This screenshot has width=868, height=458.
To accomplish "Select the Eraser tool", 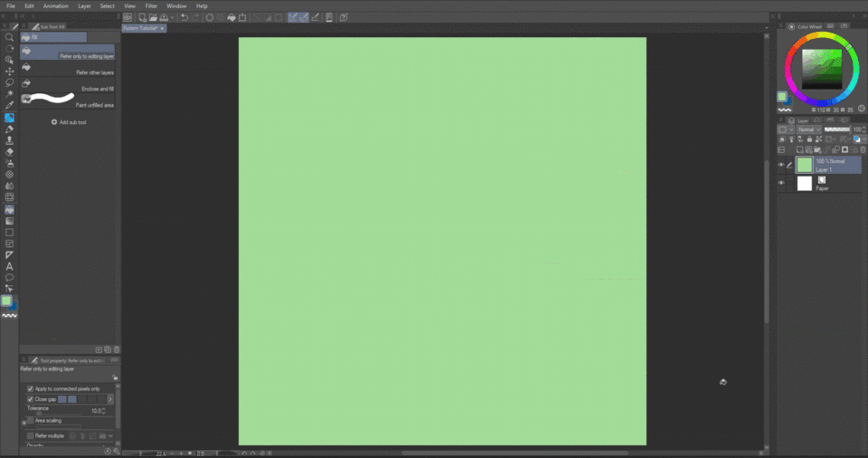I will pyautogui.click(x=9, y=151).
